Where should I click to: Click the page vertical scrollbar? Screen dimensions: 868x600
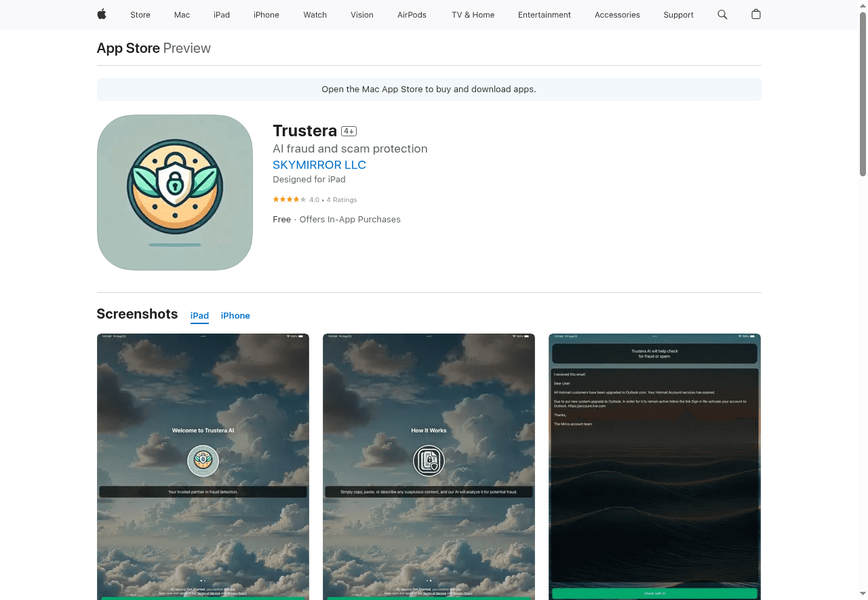coord(863,95)
